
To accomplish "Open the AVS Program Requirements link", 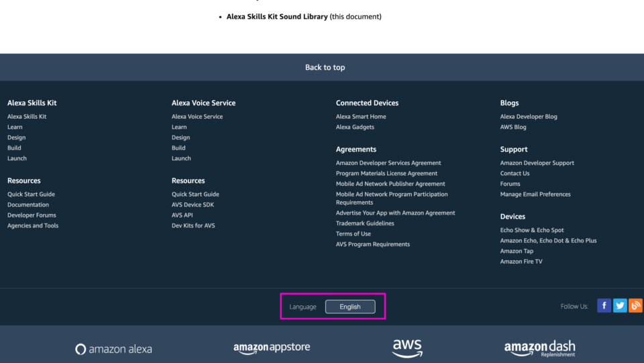I will pos(372,244).
